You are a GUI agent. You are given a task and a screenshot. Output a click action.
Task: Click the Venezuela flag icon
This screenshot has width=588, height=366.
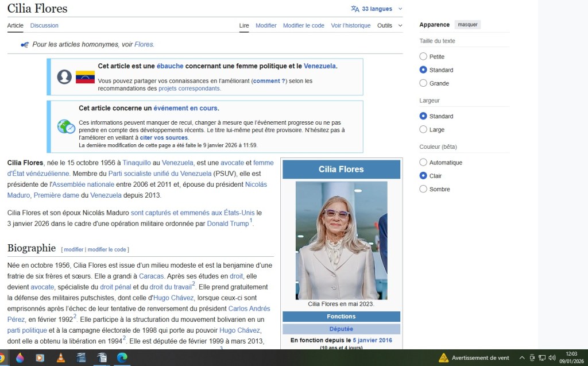coord(85,77)
